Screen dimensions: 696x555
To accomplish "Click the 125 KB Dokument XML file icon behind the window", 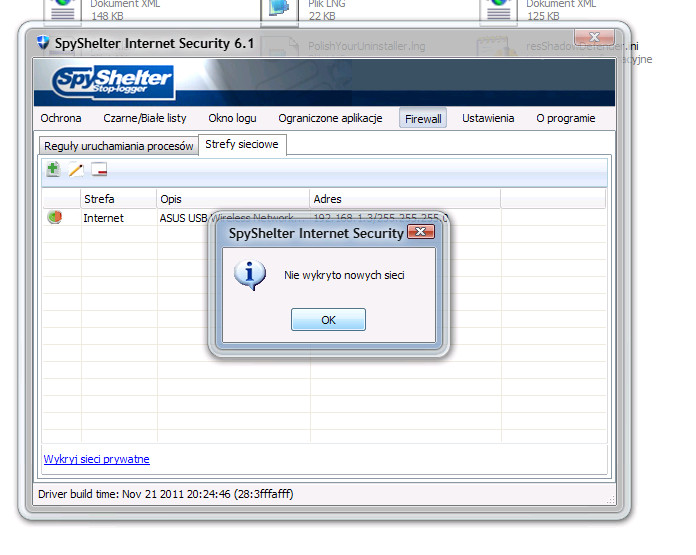I will tap(498, 11).
